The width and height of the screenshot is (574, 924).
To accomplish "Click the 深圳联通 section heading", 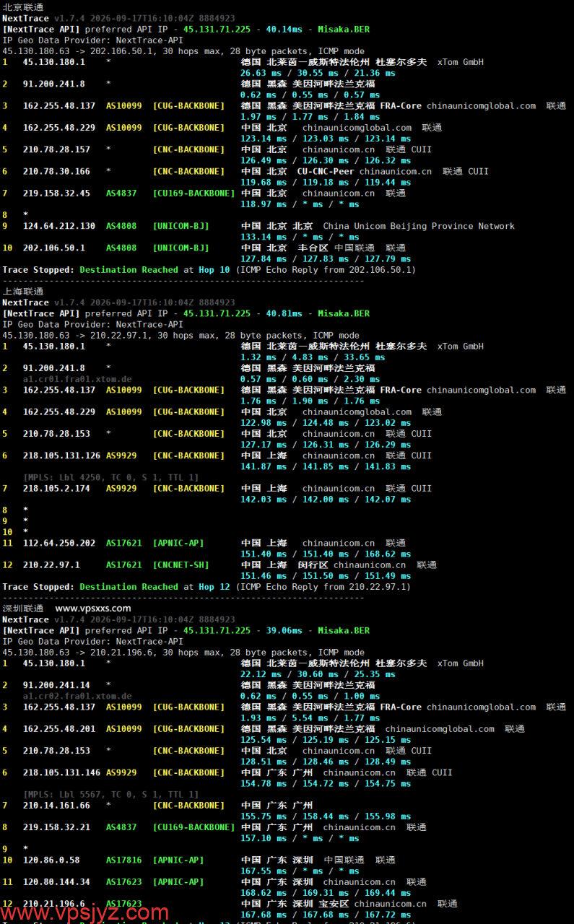I will 22,609.
